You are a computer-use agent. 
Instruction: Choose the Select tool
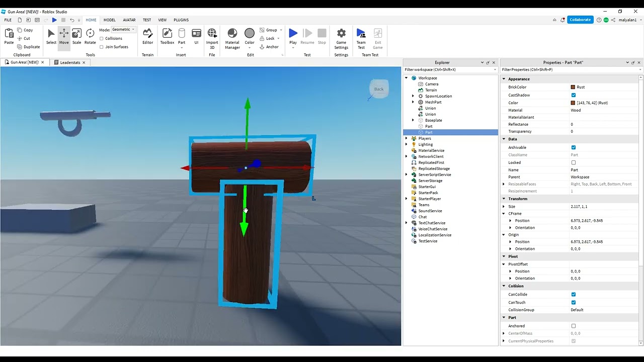click(x=51, y=37)
